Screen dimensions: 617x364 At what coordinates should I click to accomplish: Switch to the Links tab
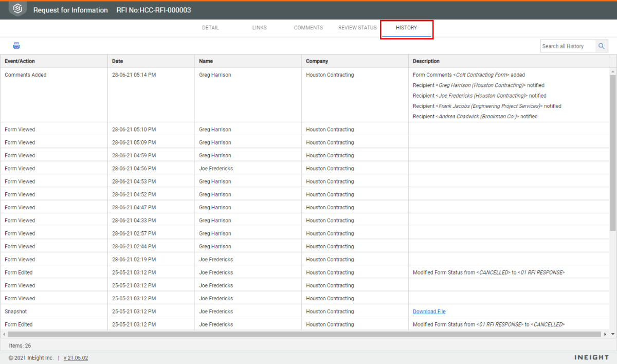click(260, 28)
